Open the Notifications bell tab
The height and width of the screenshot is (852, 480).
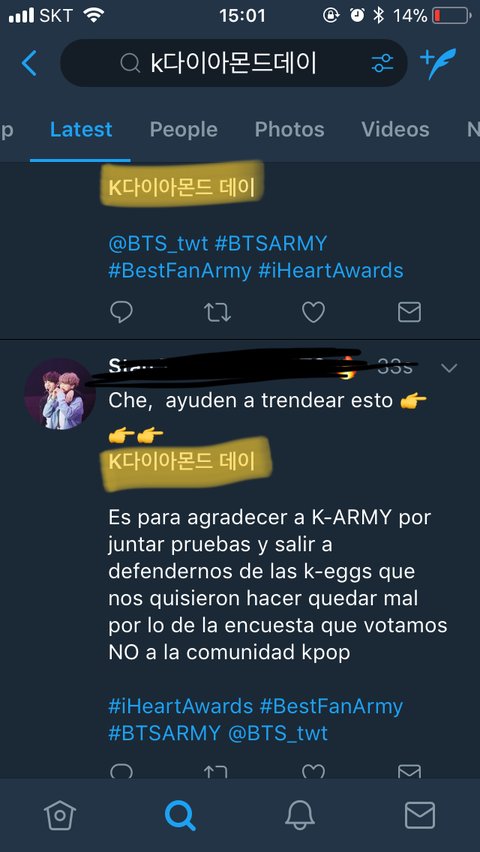(300, 815)
